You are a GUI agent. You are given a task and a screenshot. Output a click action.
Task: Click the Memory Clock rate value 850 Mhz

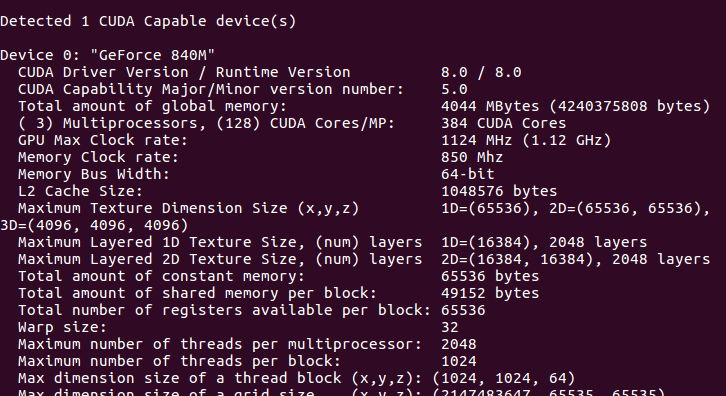pyautogui.click(x=472, y=157)
